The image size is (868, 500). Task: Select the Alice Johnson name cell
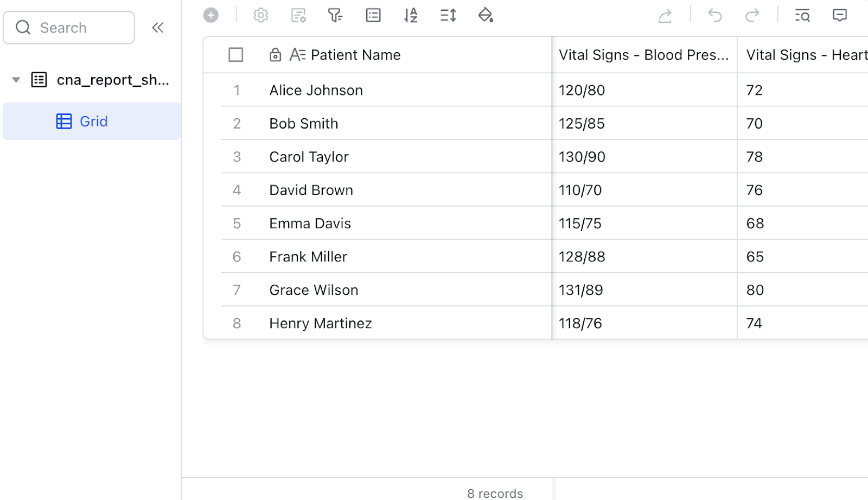[x=316, y=90]
